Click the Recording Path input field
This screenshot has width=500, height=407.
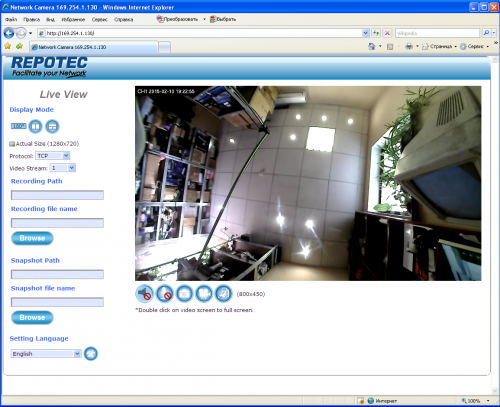(57, 195)
